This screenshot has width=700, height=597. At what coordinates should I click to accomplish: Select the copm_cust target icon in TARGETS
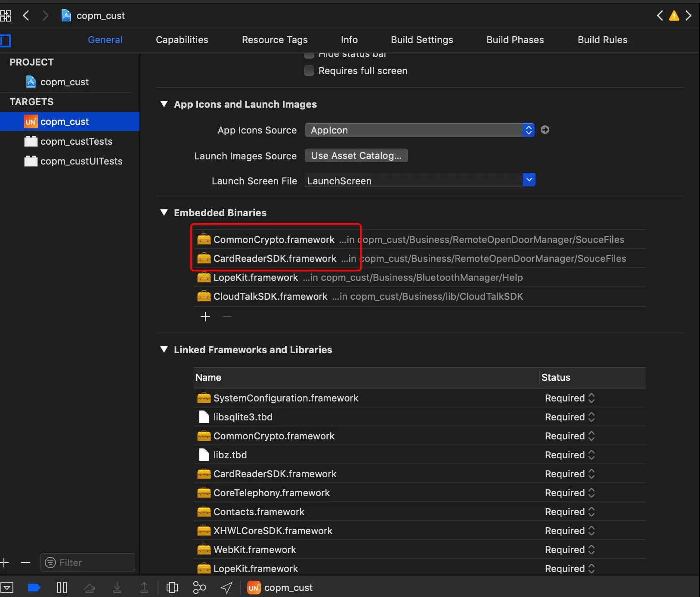(31, 121)
